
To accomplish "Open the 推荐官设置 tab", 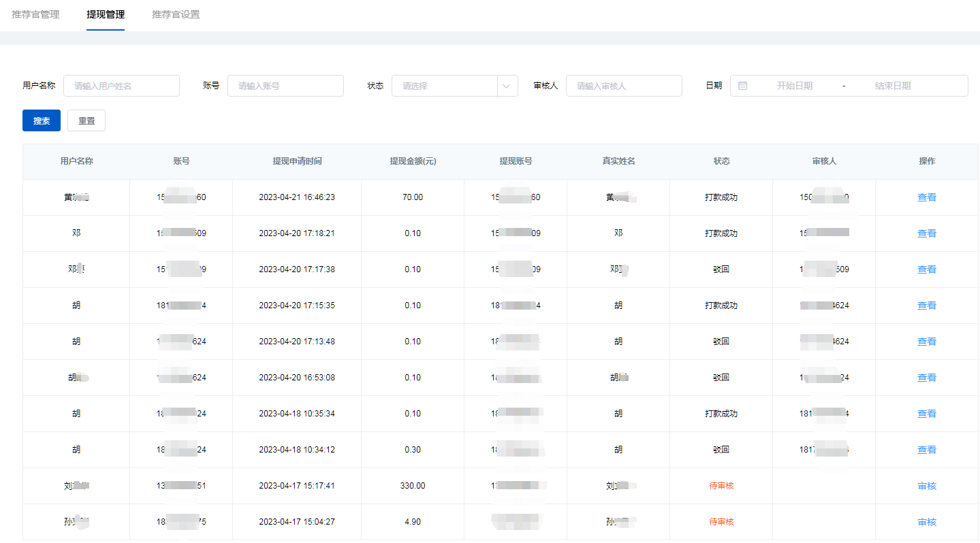I will tap(176, 14).
